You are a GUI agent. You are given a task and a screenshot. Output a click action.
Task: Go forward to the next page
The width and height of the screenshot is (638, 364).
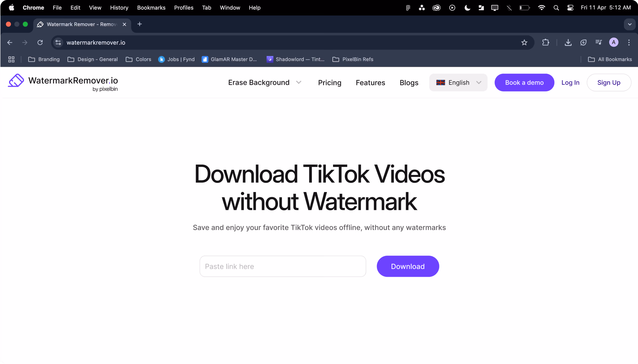(25, 42)
